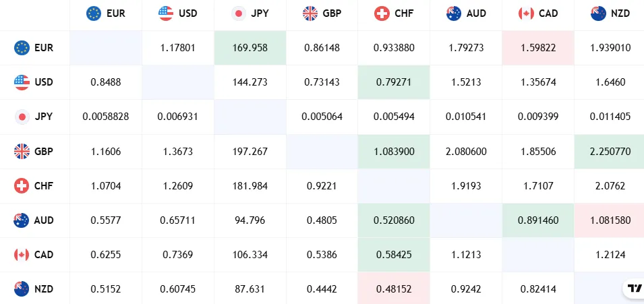Click the Swiss flag icon in column header
The width and height of the screenshot is (644, 304).
[x=382, y=13]
